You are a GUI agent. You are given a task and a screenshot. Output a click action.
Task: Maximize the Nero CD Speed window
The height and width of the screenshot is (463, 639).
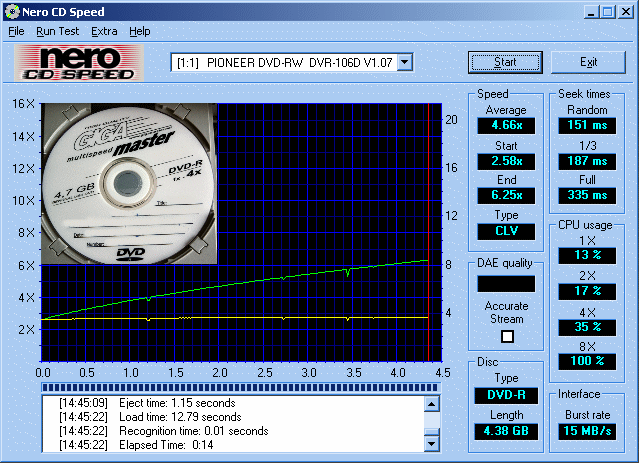click(608, 12)
